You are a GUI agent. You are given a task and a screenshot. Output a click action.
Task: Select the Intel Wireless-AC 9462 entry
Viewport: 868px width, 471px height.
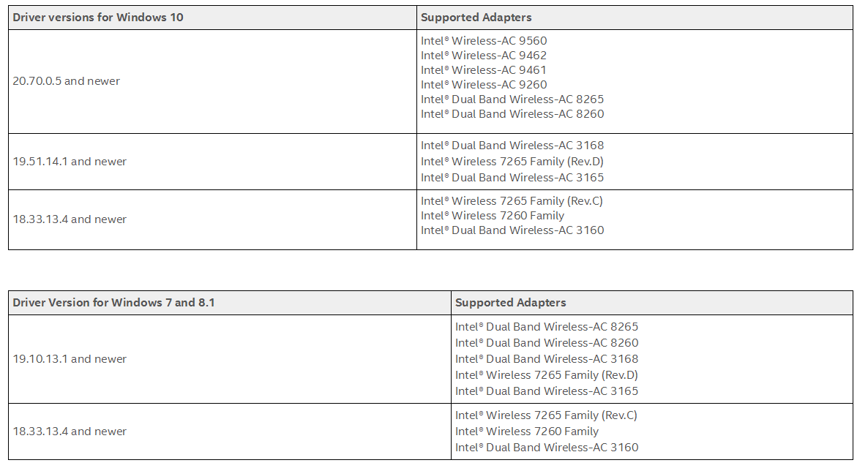pyautogui.click(x=484, y=56)
